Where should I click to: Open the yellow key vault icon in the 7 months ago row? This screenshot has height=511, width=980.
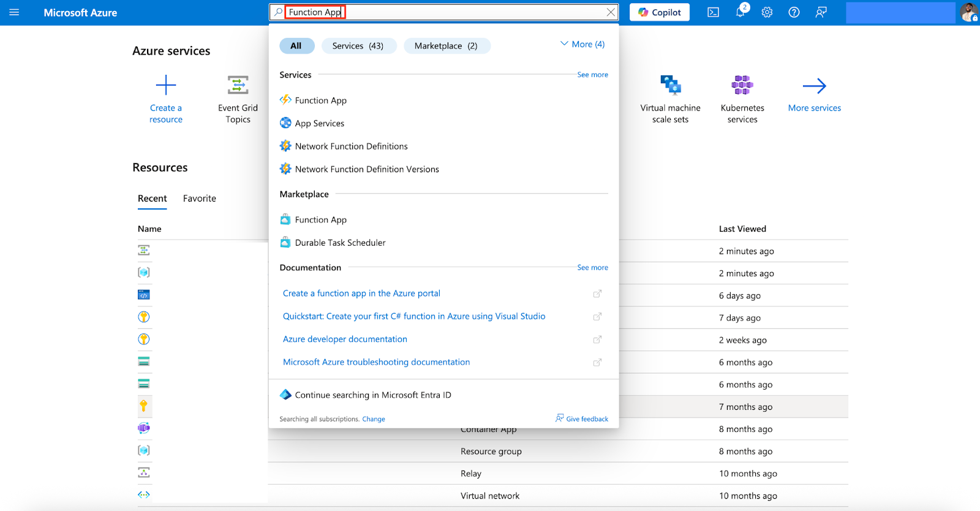(144, 406)
